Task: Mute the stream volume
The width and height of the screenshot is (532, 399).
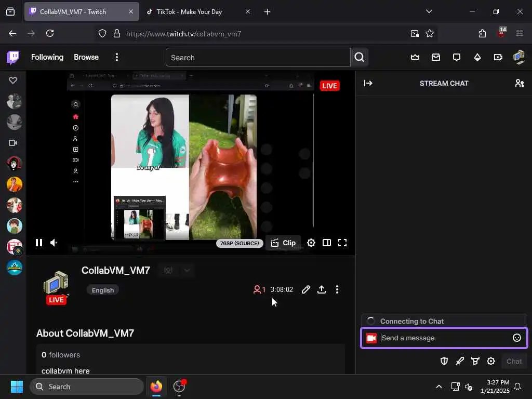Action: pyautogui.click(x=54, y=243)
